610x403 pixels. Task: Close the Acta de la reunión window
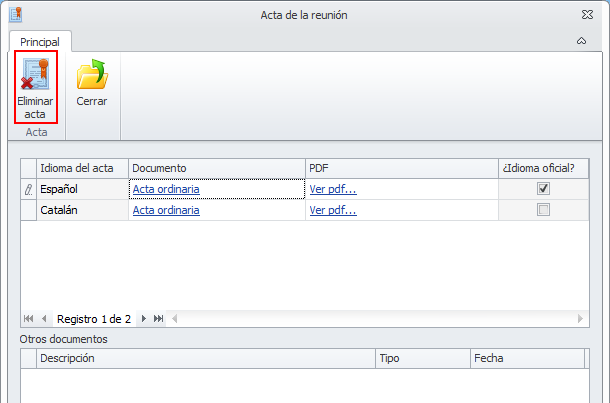587,14
